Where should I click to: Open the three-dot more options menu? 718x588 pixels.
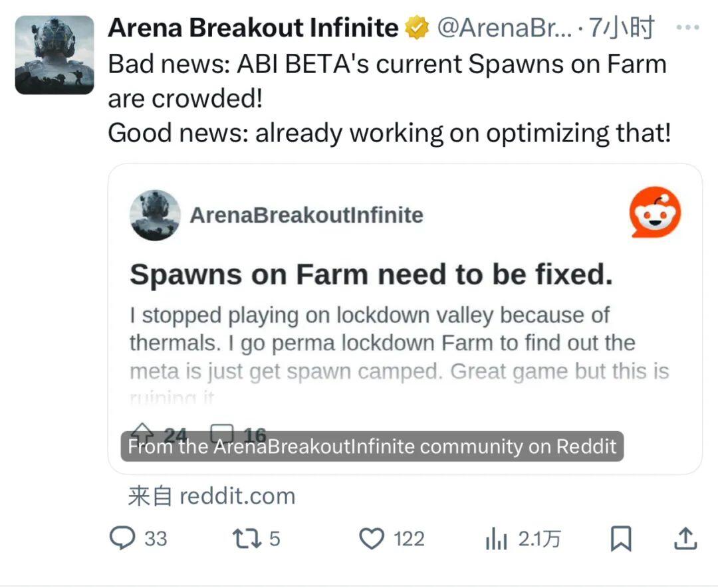pos(687,28)
